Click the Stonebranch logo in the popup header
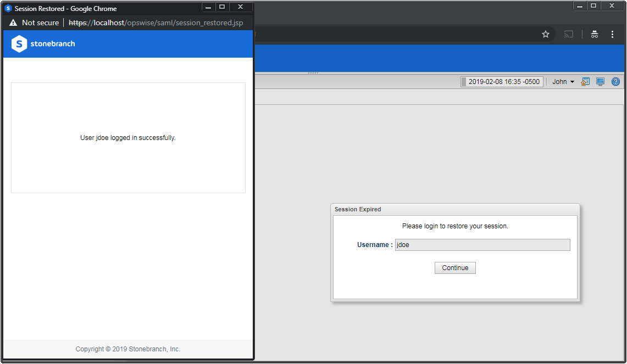 coord(43,44)
